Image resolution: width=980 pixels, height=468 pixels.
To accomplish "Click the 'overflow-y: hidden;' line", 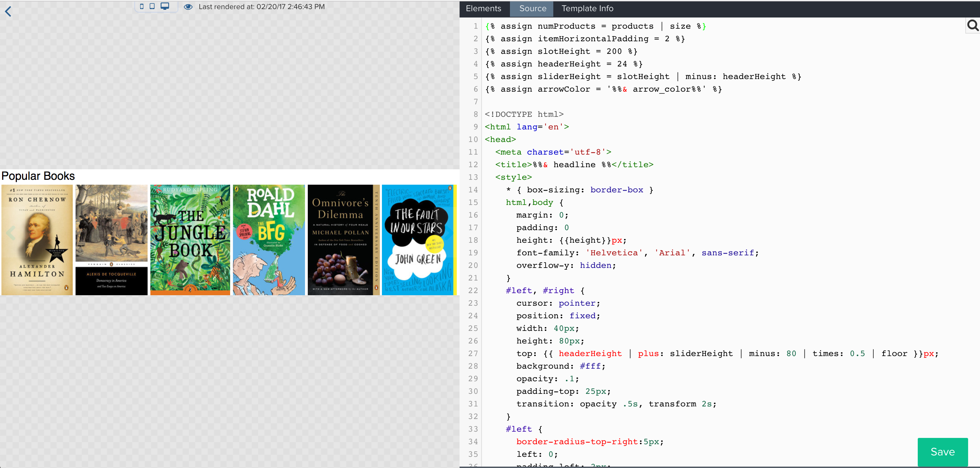I will click(566, 265).
